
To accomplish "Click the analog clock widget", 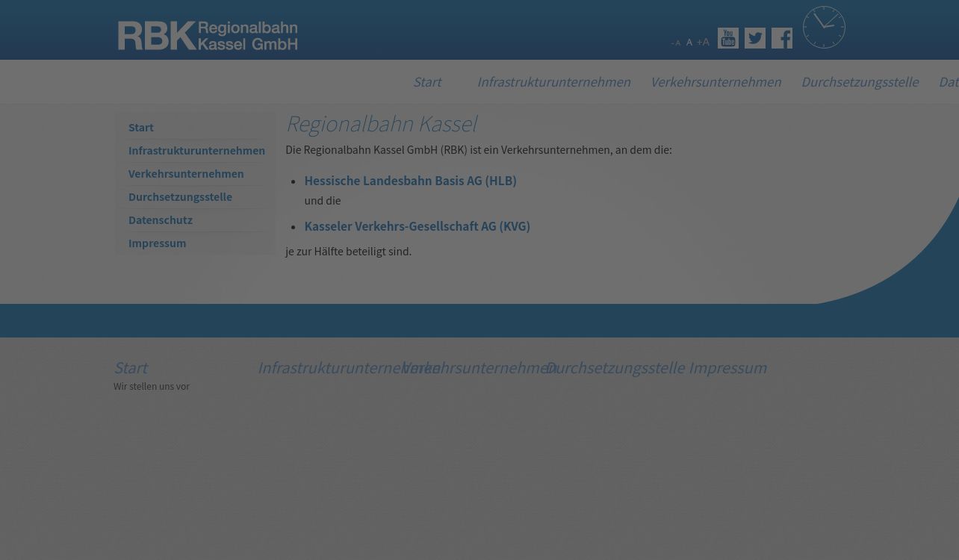I will tap(824, 28).
